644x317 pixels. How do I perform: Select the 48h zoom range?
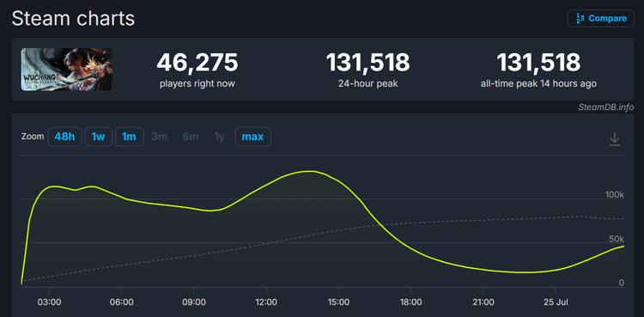pyautogui.click(x=65, y=137)
